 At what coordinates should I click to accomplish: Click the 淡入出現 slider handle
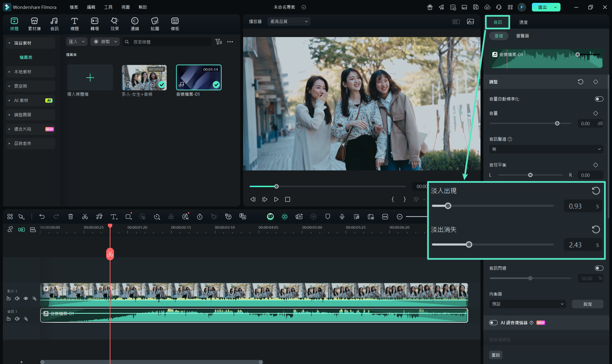tap(448, 206)
